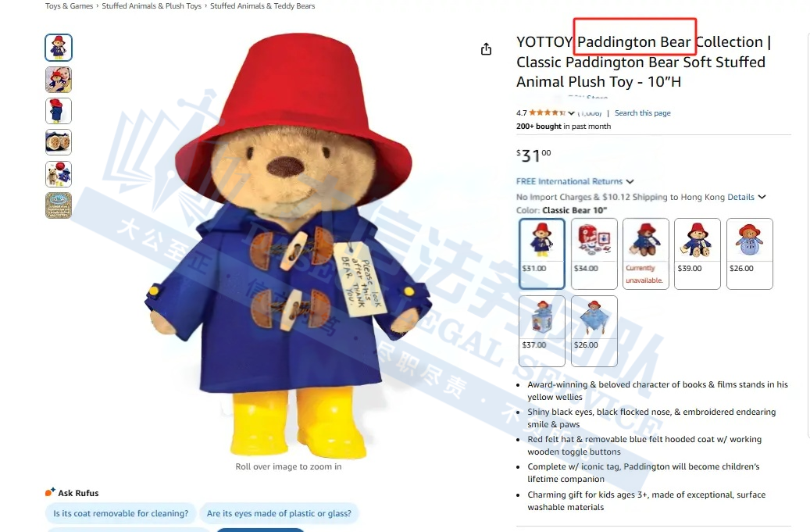Choose the $26.00 roly-poly bear variant
This screenshot has width=810, height=532.
[x=750, y=254]
